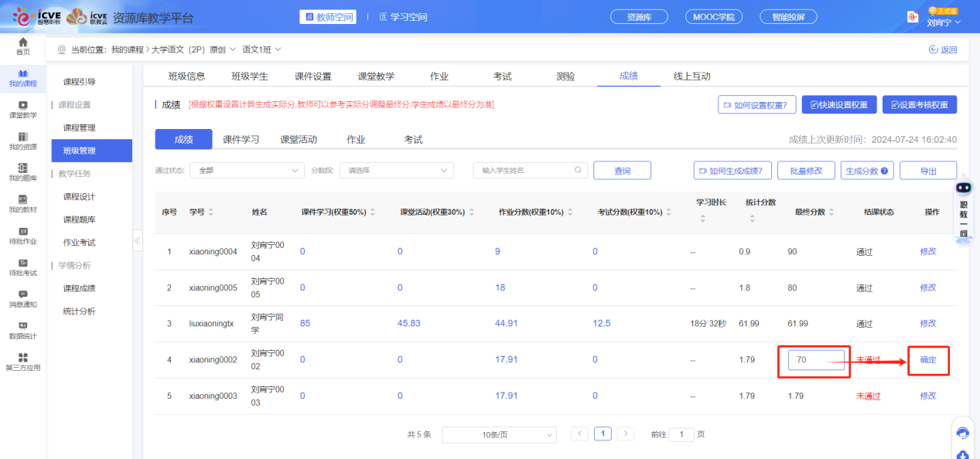Sort by 统计分数 column arrows
The height and width of the screenshot is (459, 980).
(x=752, y=219)
